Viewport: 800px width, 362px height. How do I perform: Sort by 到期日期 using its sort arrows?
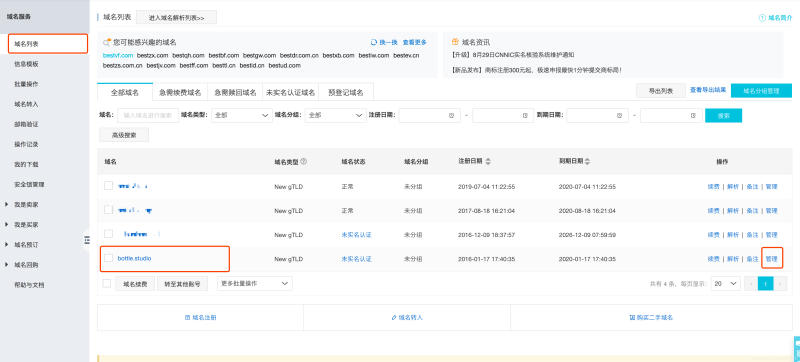(588, 161)
